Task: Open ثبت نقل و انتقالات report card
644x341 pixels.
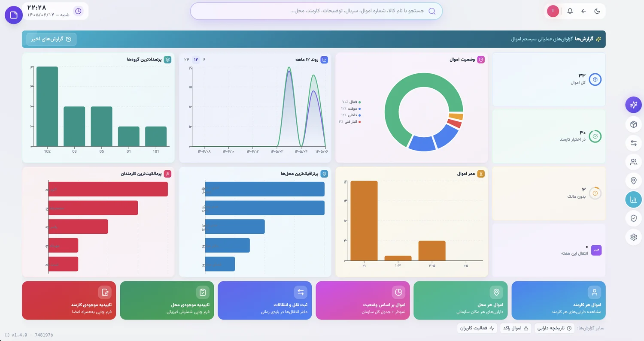Action: coord(265,300)
